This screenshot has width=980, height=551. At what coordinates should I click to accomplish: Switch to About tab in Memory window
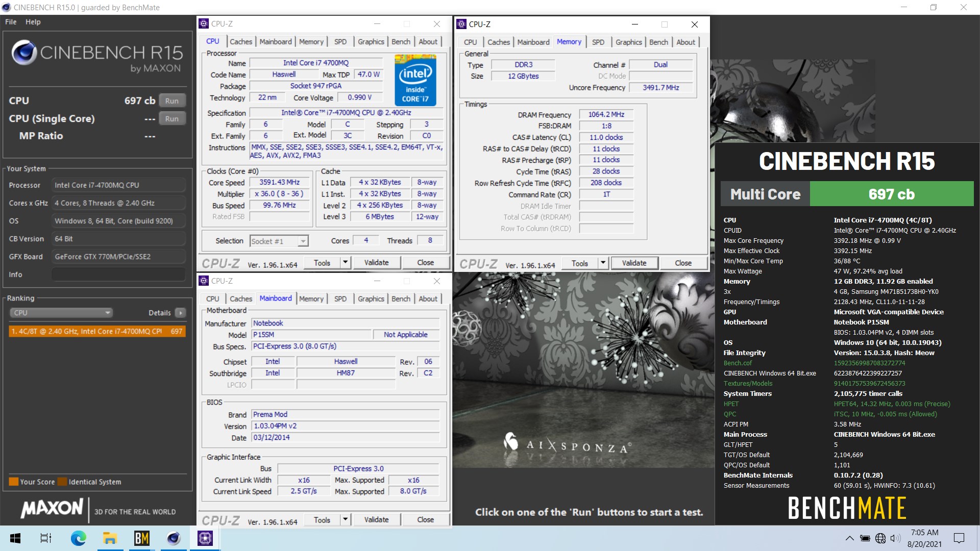[686, 42]
